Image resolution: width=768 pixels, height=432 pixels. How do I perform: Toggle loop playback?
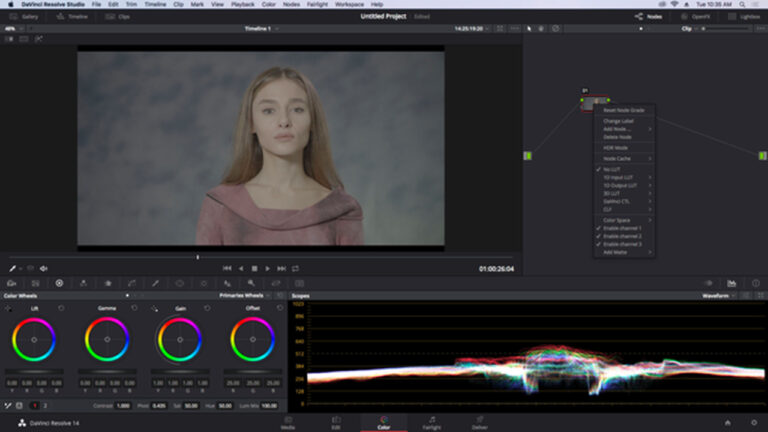click(x=295, y=268)
